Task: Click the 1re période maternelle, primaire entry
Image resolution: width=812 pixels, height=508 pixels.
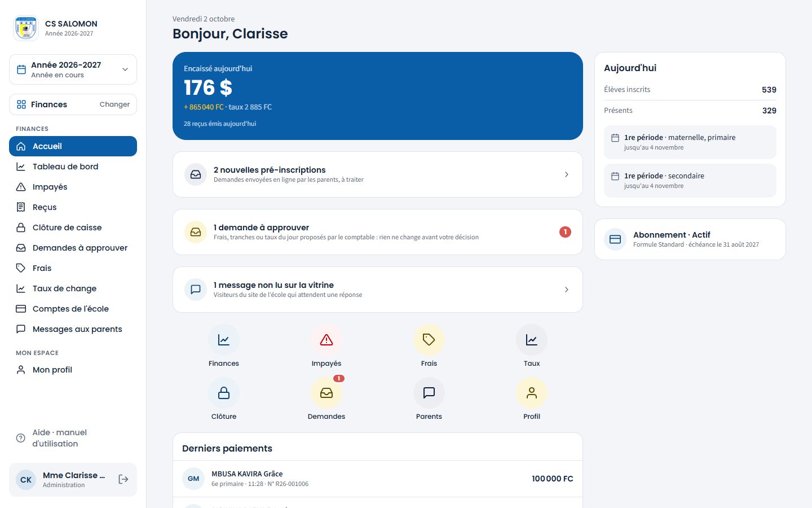Action: (x=690, y=142)
